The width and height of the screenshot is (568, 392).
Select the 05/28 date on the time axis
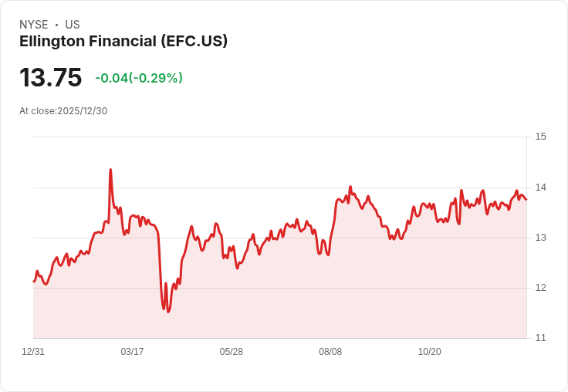click(231, 352)
